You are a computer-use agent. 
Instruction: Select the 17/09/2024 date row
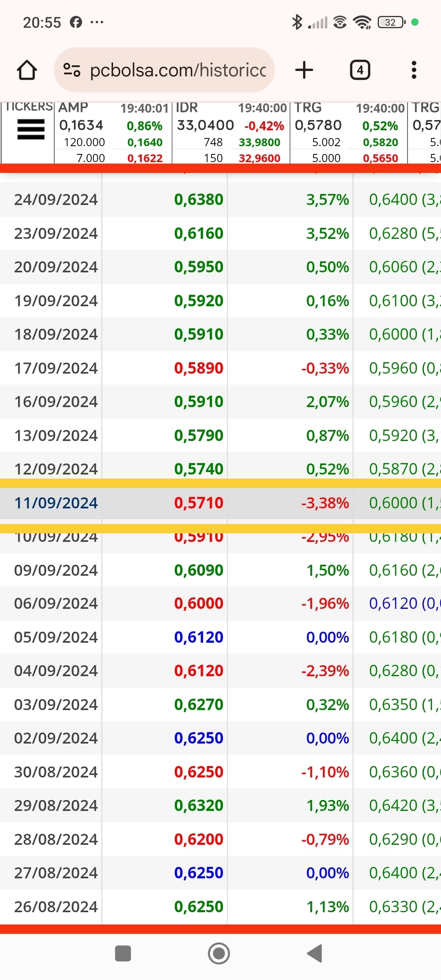coord(220,368)
